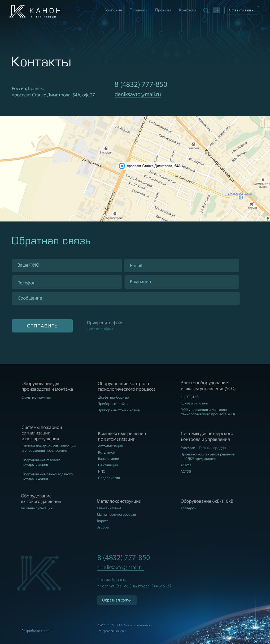The height and width of the screenshot is (644, 270).
Task: Open SyncScan product link
Action: 188,448
